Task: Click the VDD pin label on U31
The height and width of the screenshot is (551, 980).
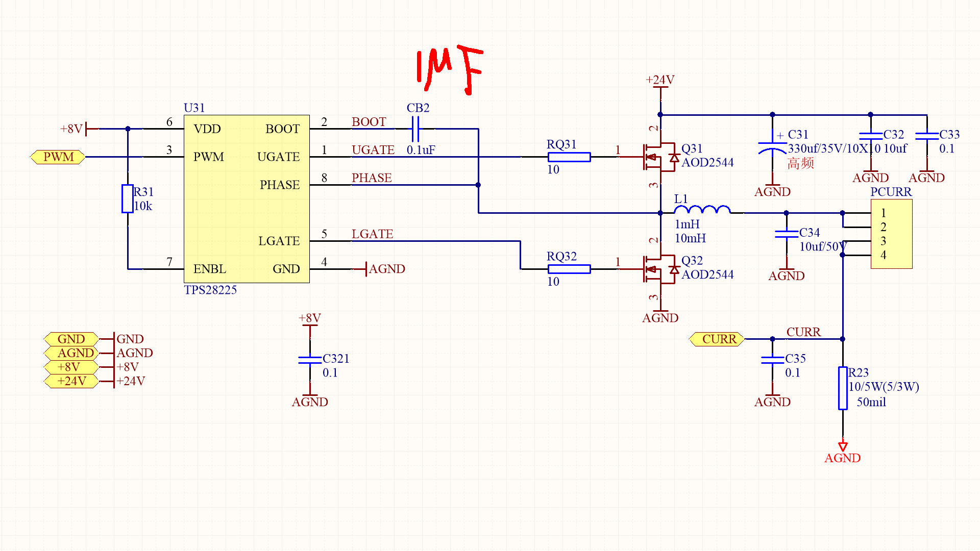Action: point(207,129)
